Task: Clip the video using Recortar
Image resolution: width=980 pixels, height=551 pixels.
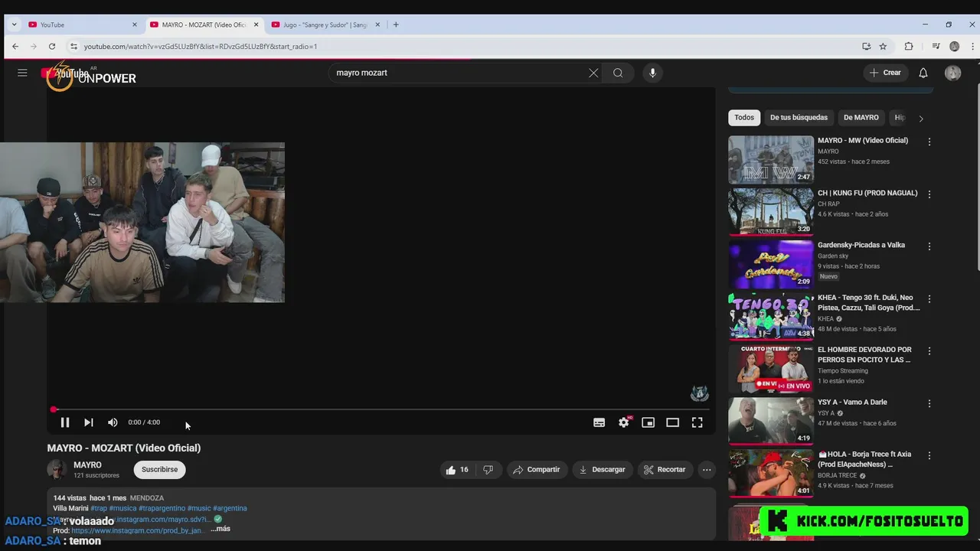Action: tap(665, 470)
